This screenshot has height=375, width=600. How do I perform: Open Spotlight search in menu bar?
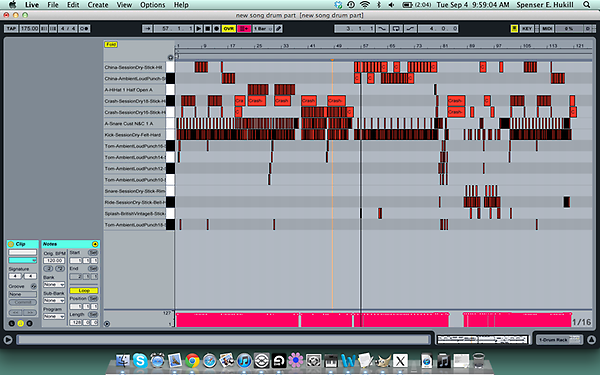click(586, 5)
